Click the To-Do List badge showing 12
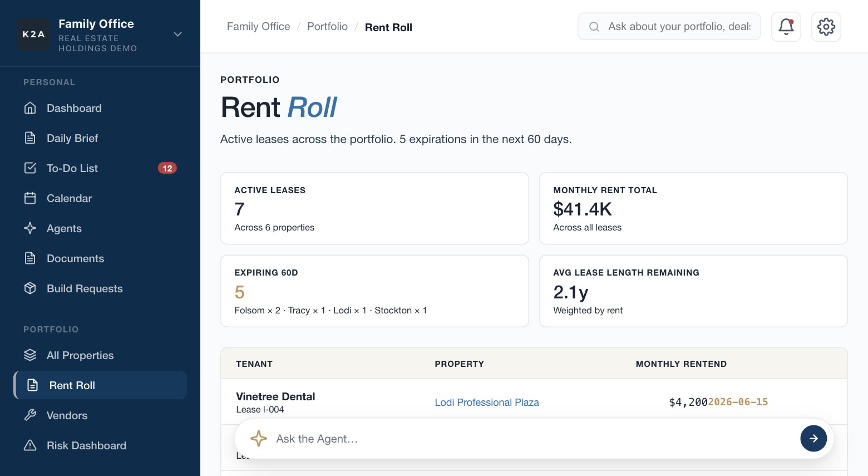Image resolution: width=868 pixels, height=476 pixels. click(x=167, y=168)
